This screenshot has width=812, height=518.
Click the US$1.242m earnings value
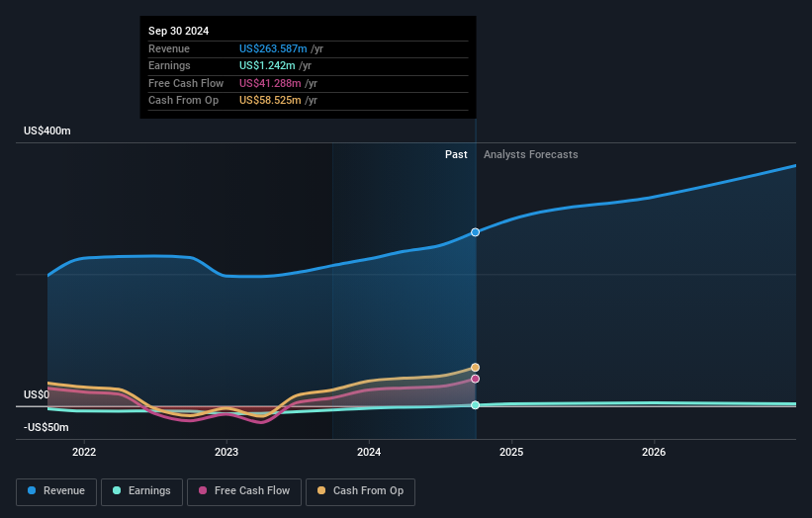(267, 65)
